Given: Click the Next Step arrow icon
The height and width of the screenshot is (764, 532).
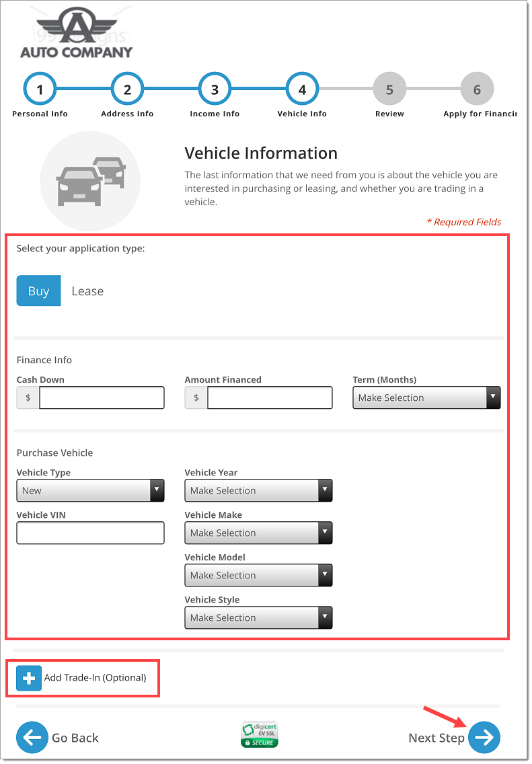Looking at the screenshot, I should (484, 738).
